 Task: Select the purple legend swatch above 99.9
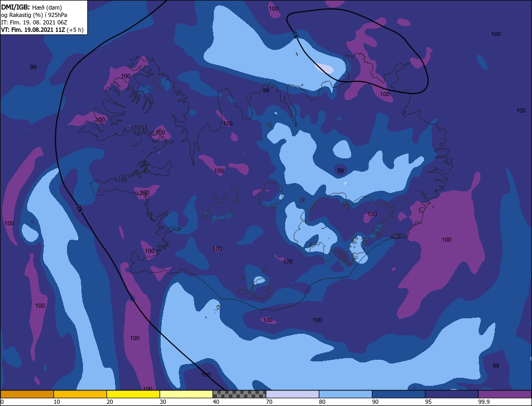[x=505, y=394]
